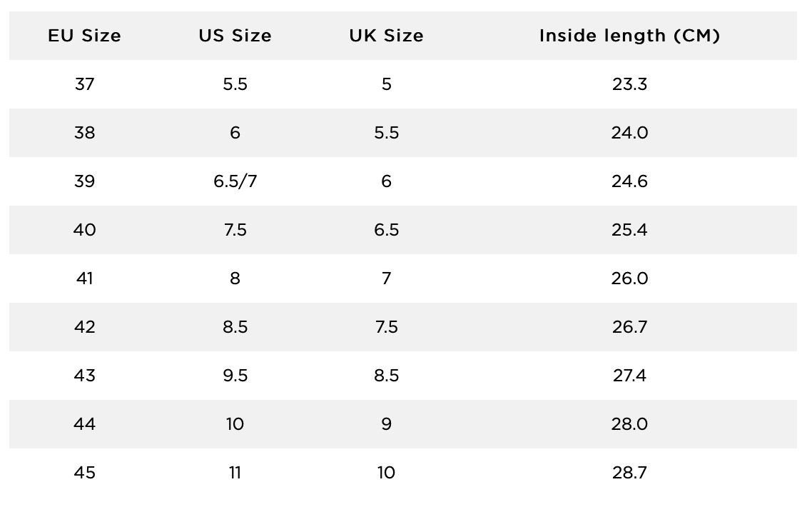Click inside length value 24.6
Image resolution: width=812 pixels, height=517 pixels.
point(630,181)
